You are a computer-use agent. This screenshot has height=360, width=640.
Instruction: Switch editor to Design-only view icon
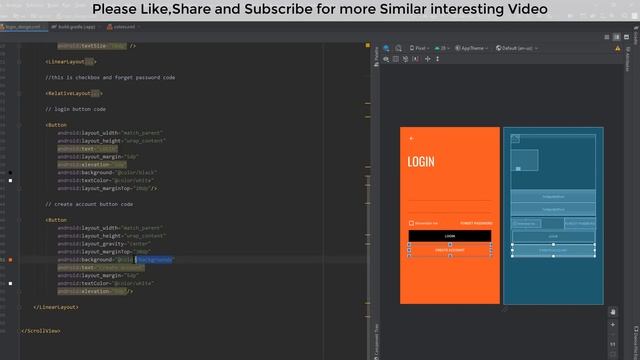point(627,37)
